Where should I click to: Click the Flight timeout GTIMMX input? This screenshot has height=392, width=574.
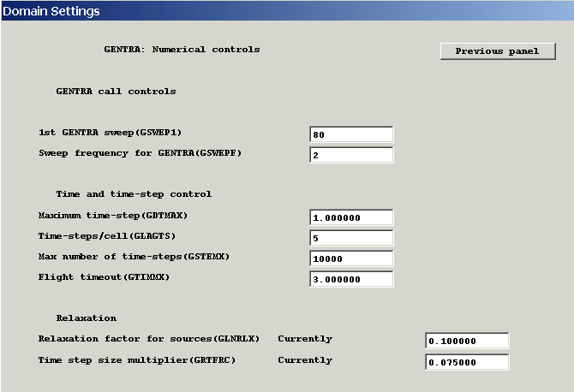coord(351,279)
